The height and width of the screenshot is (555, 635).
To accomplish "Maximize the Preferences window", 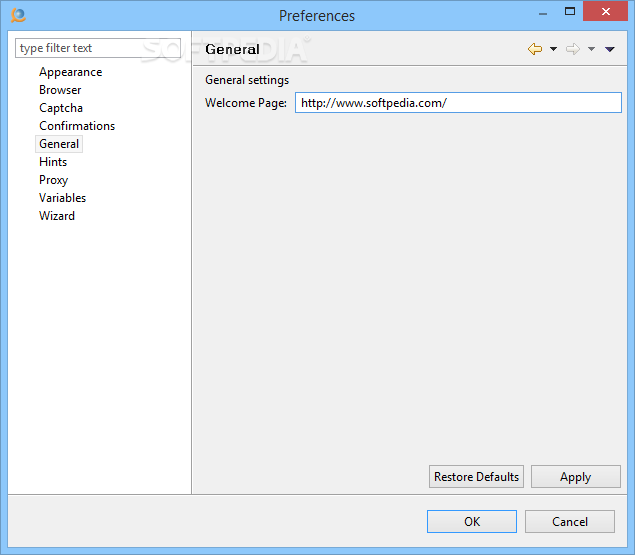I will (x=570, y=11).
